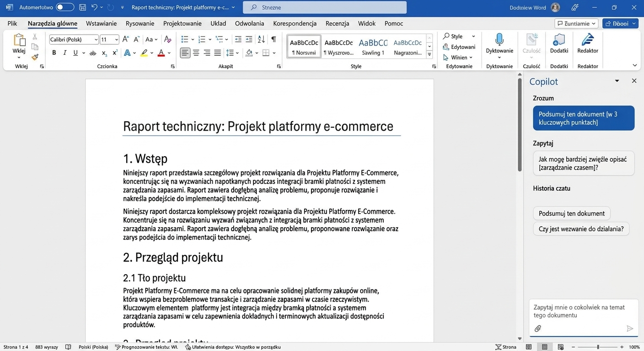Click the yellow highlight color button
The width and height of the screenshot is (644, 351).
pos(144,53)
